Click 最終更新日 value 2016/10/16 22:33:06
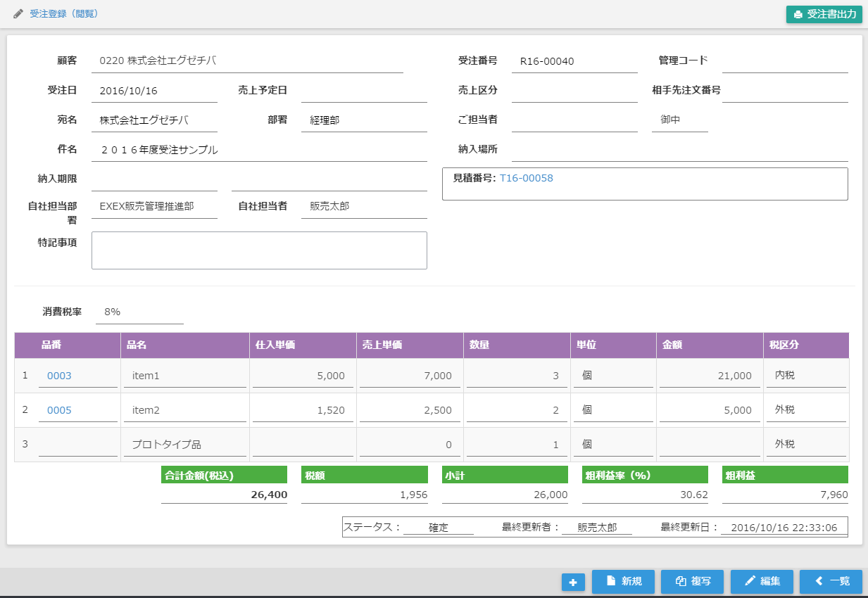This screenshot has width=868, height=598. click(x=784, y=527)
